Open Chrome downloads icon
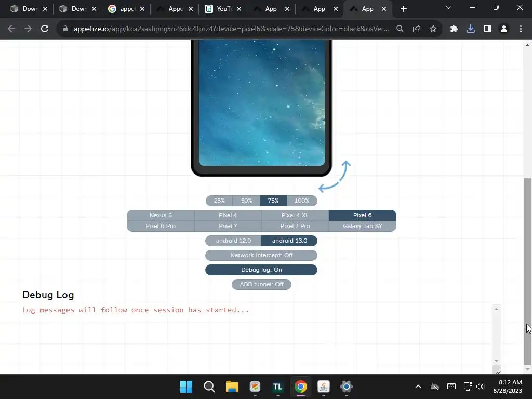The image size is (532, 399). [471, 29]
